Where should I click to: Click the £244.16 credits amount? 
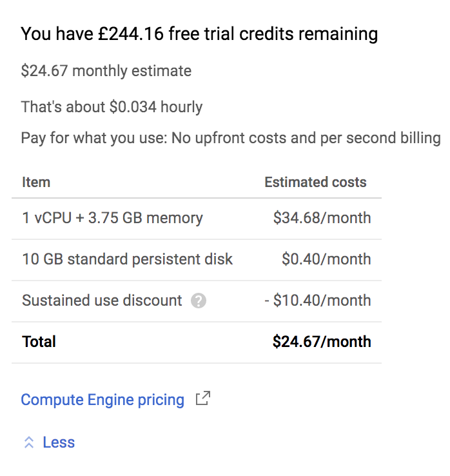pyautogui.click(x=131, y=34)
